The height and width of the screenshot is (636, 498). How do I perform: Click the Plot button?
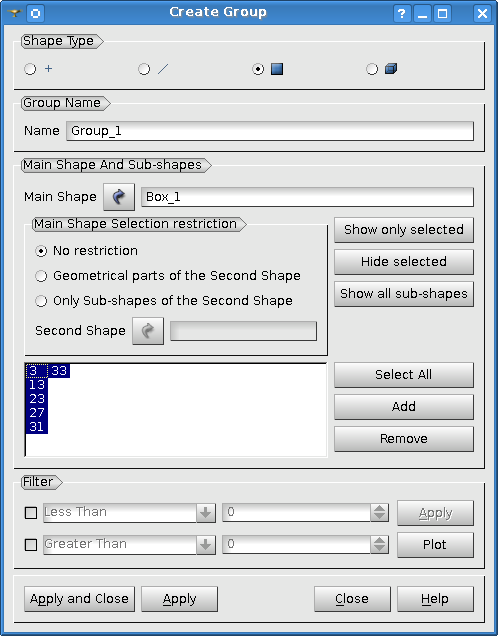pyautogui.click(x=435, y=545)
